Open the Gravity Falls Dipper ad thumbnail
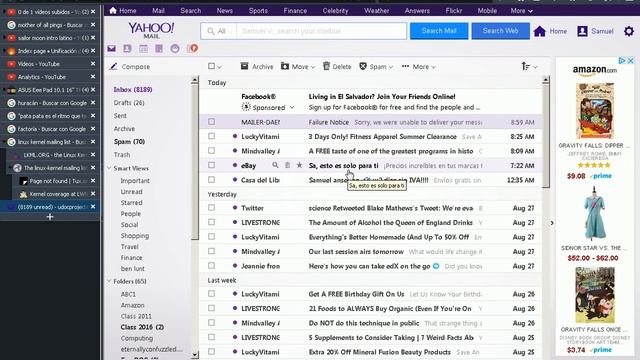Image resolution: width=640 pixels, height=360 pixels. coord(595,111)
